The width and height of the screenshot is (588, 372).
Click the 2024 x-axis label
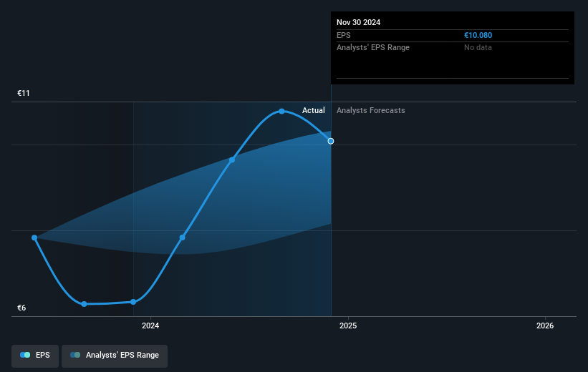[x=150, y=325]
